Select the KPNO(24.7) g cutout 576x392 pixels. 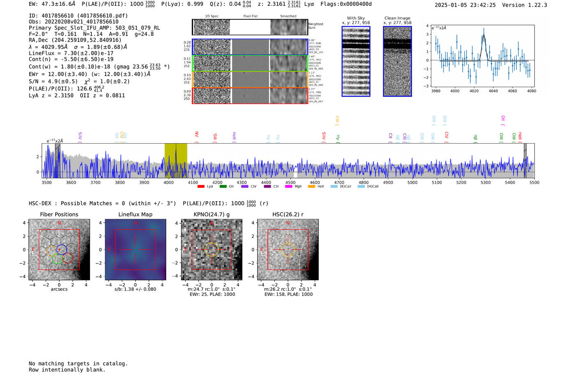(x=211, y=250)
